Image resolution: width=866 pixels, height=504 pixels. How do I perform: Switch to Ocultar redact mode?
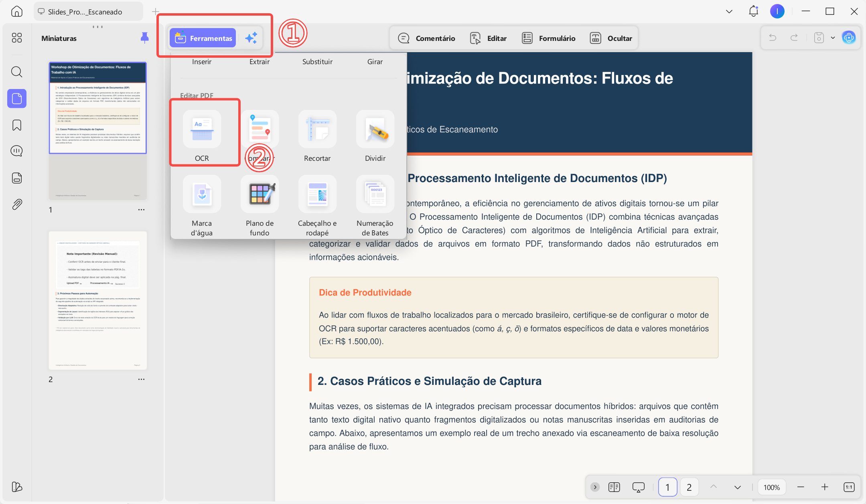coord(611,38)
